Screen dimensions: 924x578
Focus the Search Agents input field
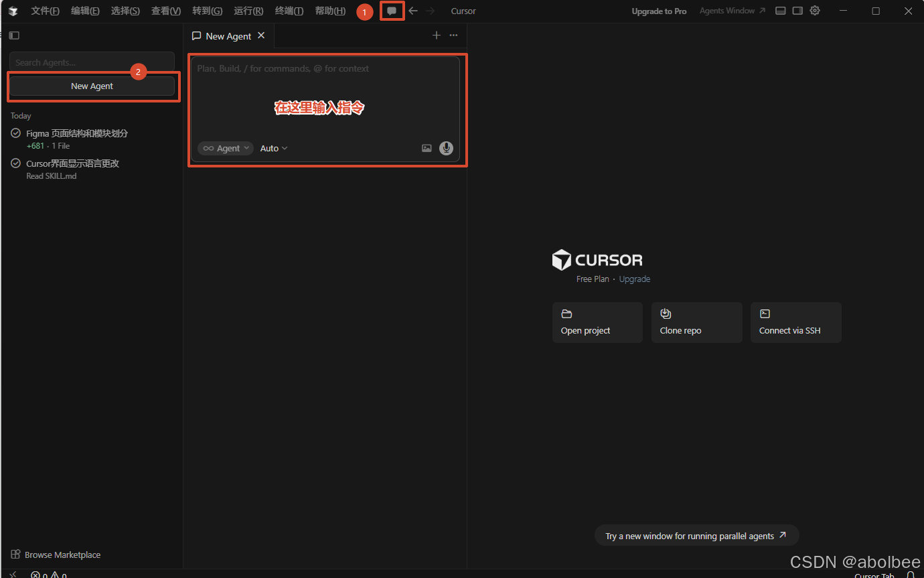[92, 62]
